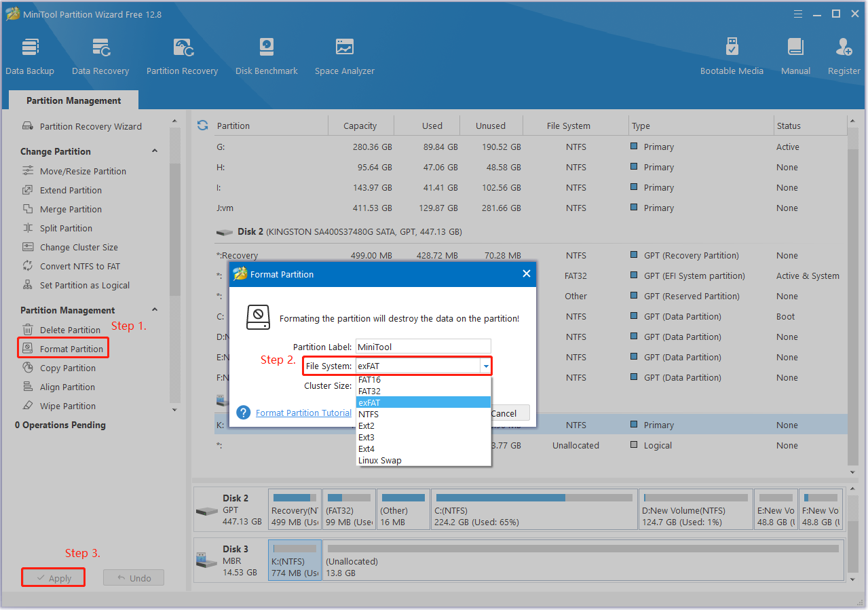Viewport: 868px width, 610px height.
Task: Select the J:vm partition row
Action: point(531,208)
